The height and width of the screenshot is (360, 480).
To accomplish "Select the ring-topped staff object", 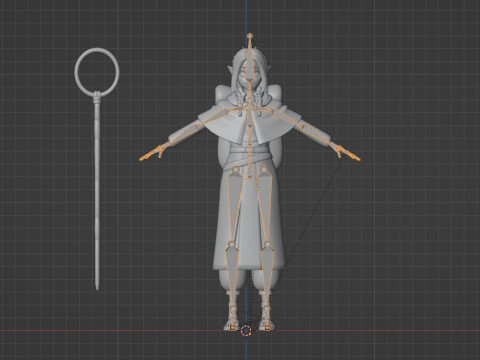I will (x=97, y=169).
